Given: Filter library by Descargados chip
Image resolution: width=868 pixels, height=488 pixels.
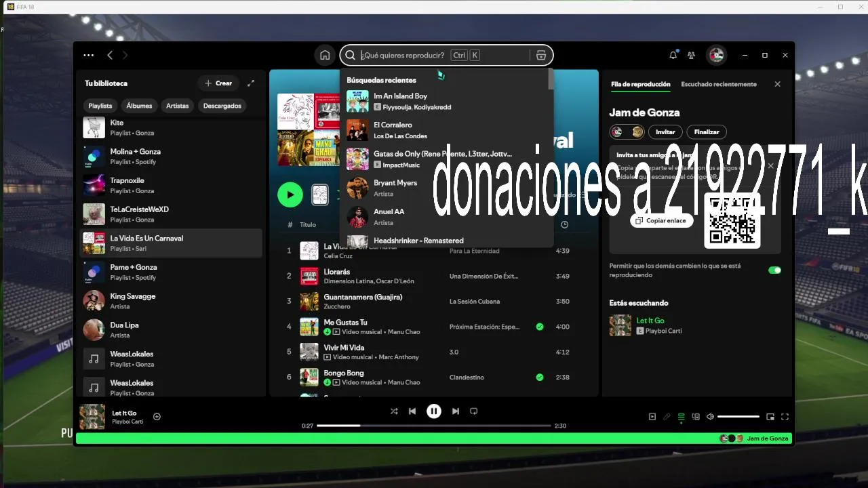Looking at the screenshot, I should click(x=222, y=106).
